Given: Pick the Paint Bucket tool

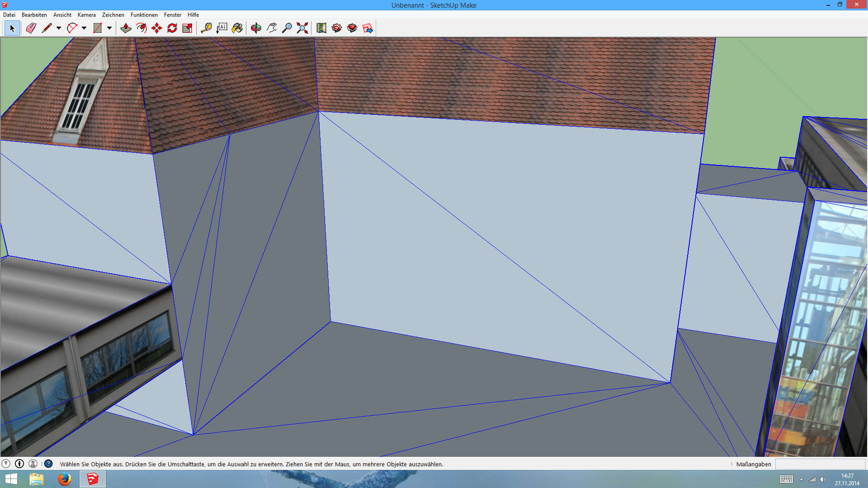Looking at the screenshot, I should click(237, 28).
